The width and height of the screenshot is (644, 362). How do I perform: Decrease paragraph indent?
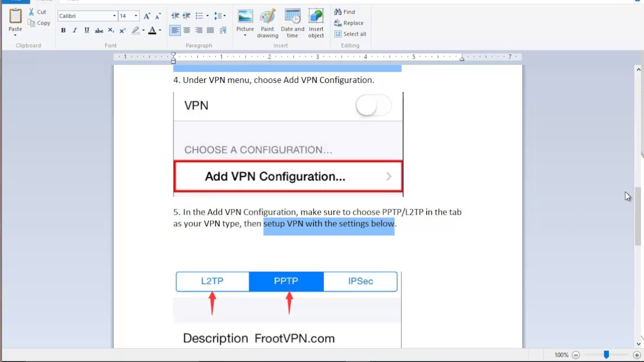tap(175, 16)
